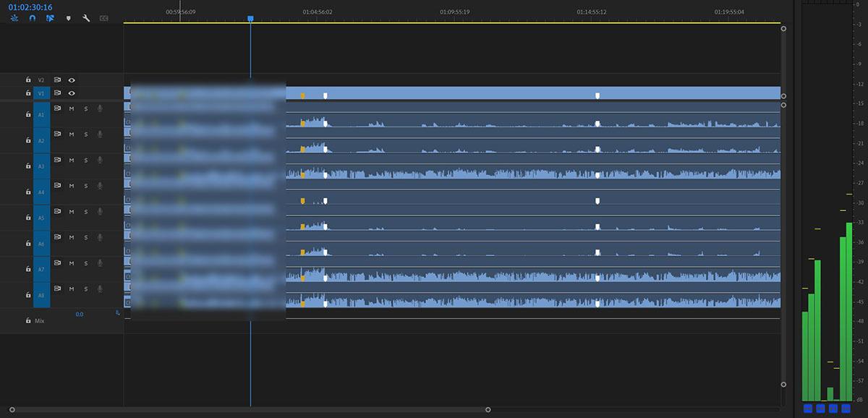Click the blue playhead handle on ruler
Screen dimensions: 868x418
click(250, 19)
